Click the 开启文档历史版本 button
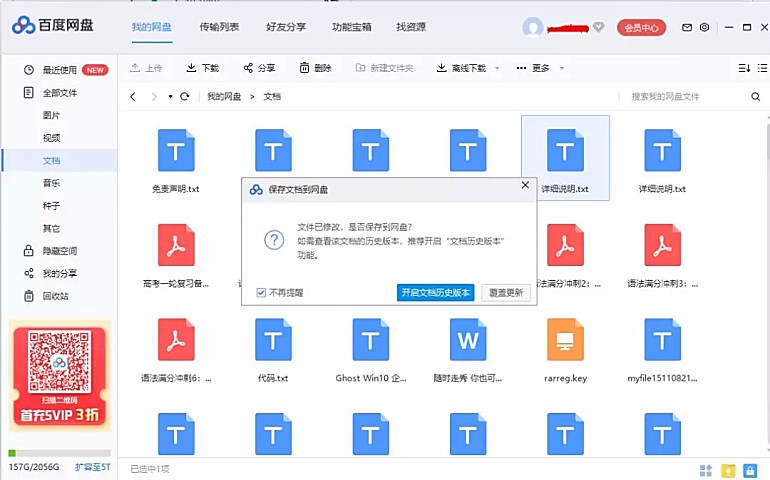Viewport: 770px width, 480px height. click(435, 293)
